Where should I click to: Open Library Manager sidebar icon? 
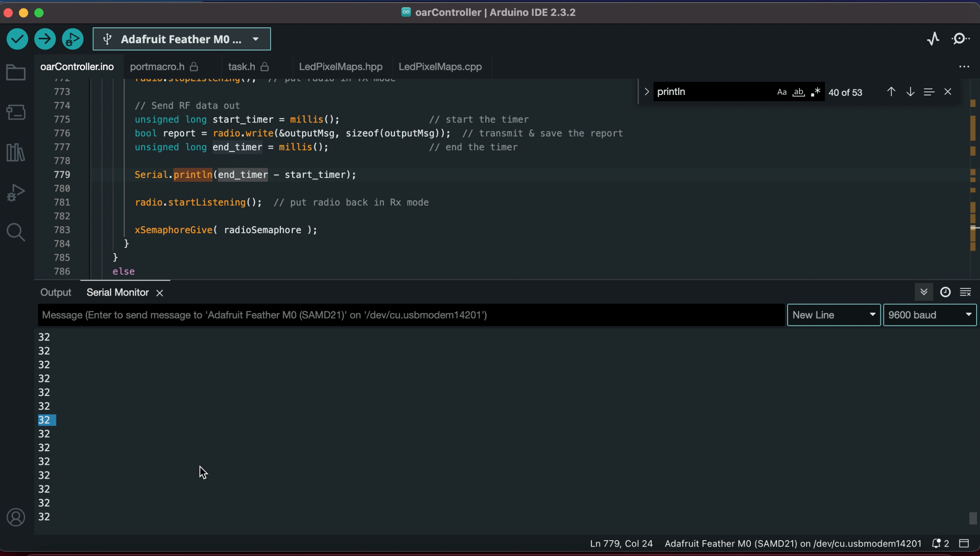pos(16,152)
